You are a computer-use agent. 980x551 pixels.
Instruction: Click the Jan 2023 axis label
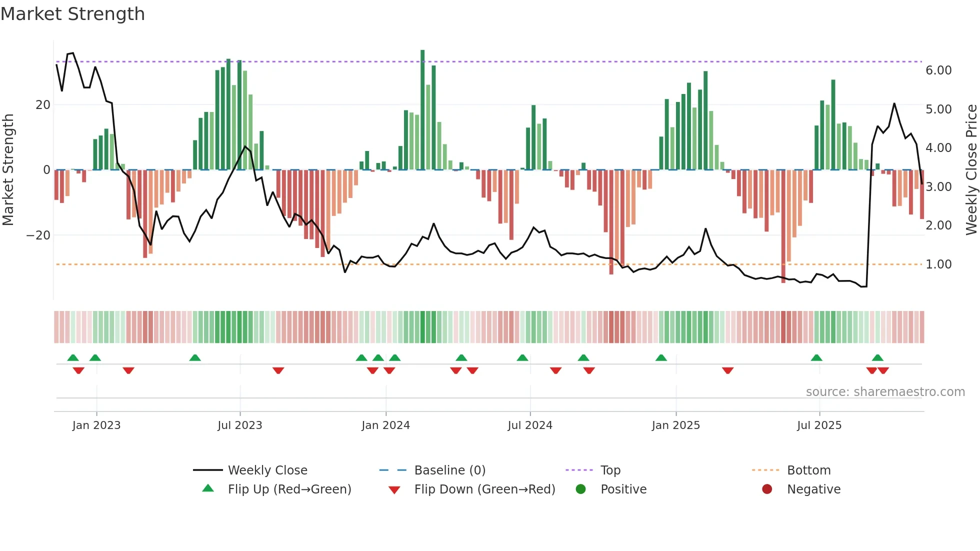point(96,425)
